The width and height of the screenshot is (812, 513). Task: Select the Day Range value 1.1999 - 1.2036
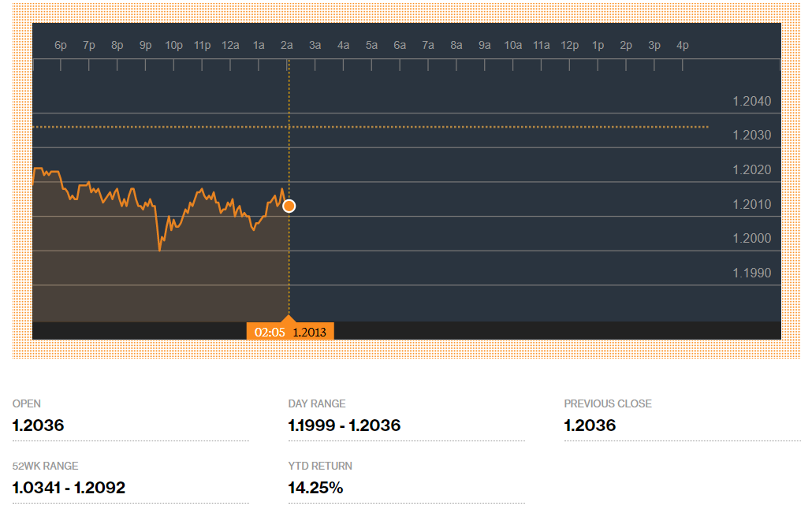pos(345,426)
